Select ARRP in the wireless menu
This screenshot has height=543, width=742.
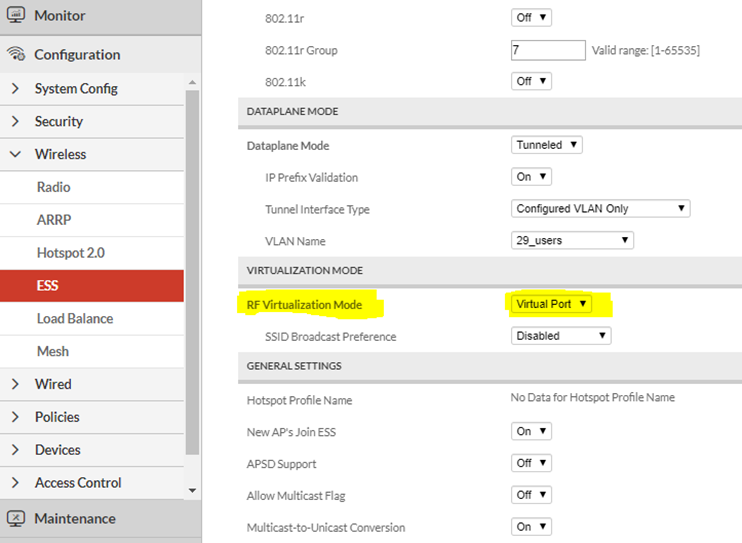pyautogui.click(x=54, y=220)
